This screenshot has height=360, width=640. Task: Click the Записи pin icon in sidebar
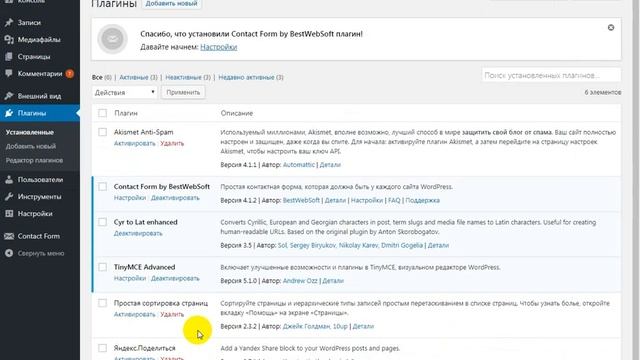(x=9, y=22)
